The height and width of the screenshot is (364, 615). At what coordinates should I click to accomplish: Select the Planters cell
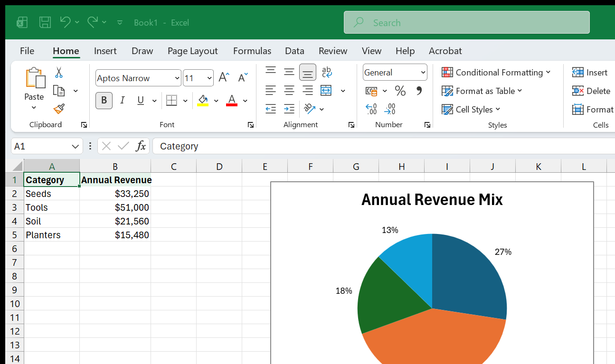pos(52,235)
